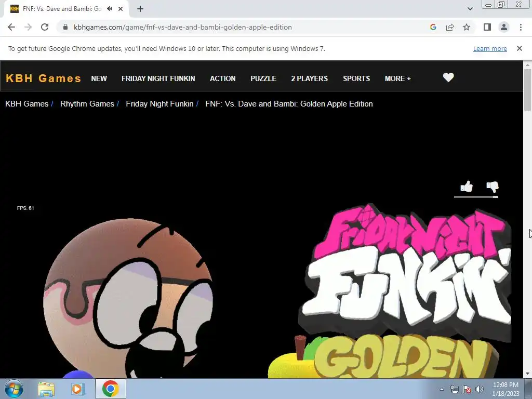Click the Learn more link

(x=490, y=48)
